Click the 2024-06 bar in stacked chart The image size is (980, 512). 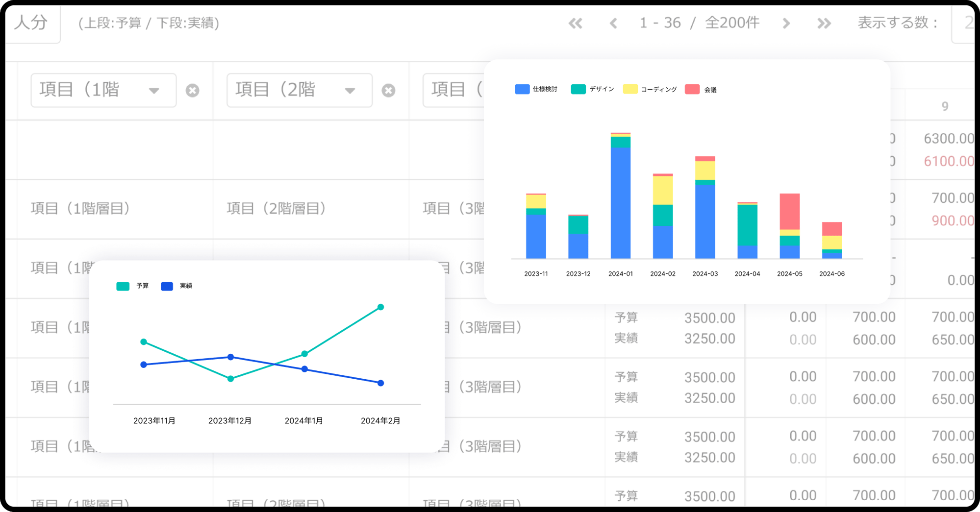click(x=832, y=240)
